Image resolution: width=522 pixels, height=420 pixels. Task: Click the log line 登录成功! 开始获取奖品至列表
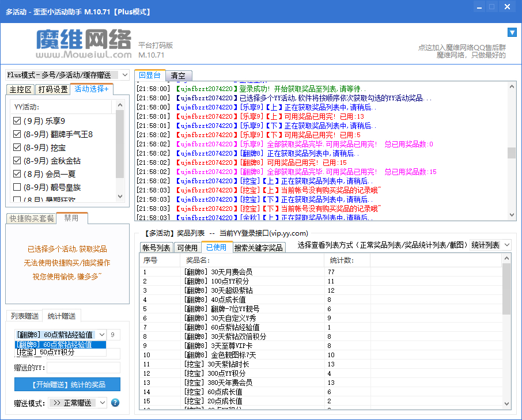tap(251, 89)
